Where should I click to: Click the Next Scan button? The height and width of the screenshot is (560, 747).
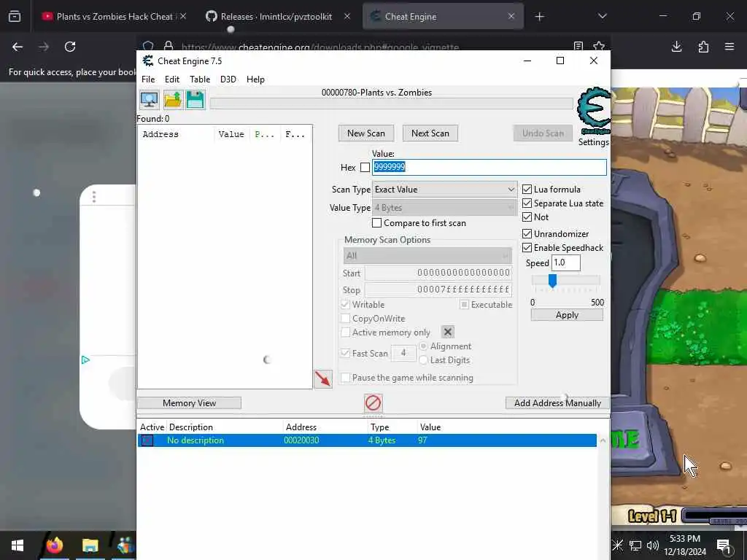430,133
